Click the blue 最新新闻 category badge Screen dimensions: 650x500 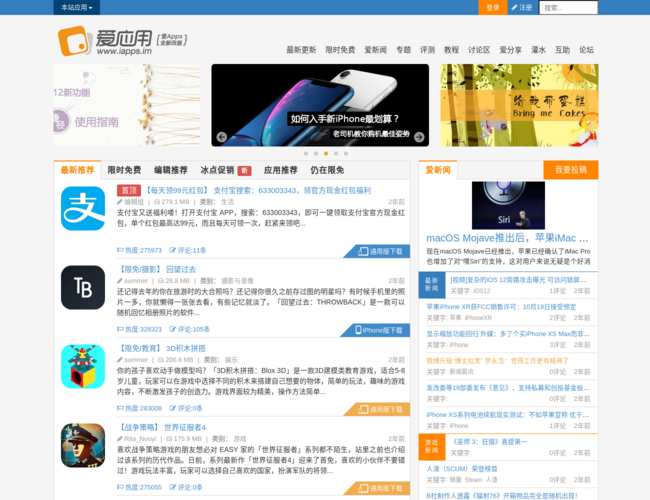[x=432, y=285]
